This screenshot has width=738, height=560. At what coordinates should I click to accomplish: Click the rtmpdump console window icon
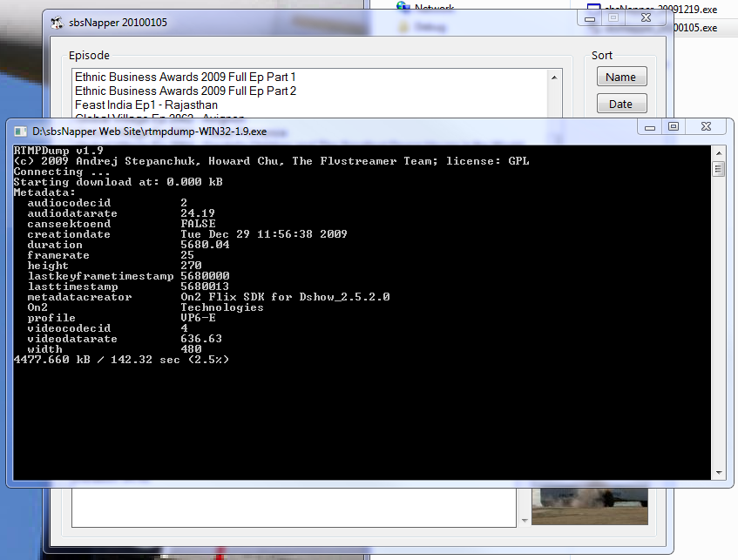click(x=20, y=132)
